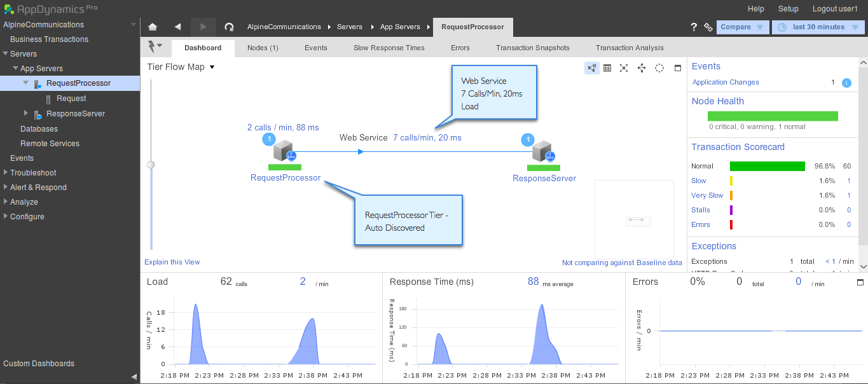Open the Transaction Snapshots tab

pos(533,48)
